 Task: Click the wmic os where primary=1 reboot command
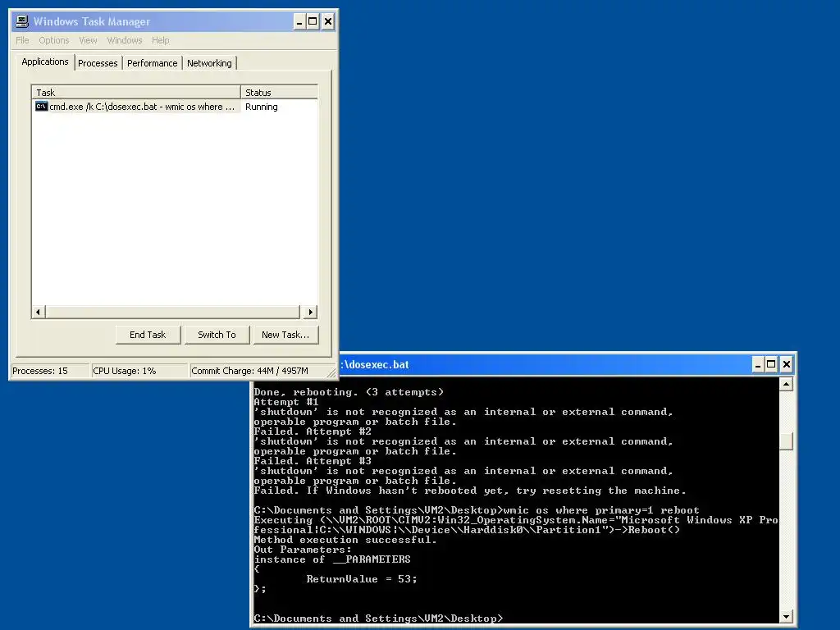coord(601,510)
